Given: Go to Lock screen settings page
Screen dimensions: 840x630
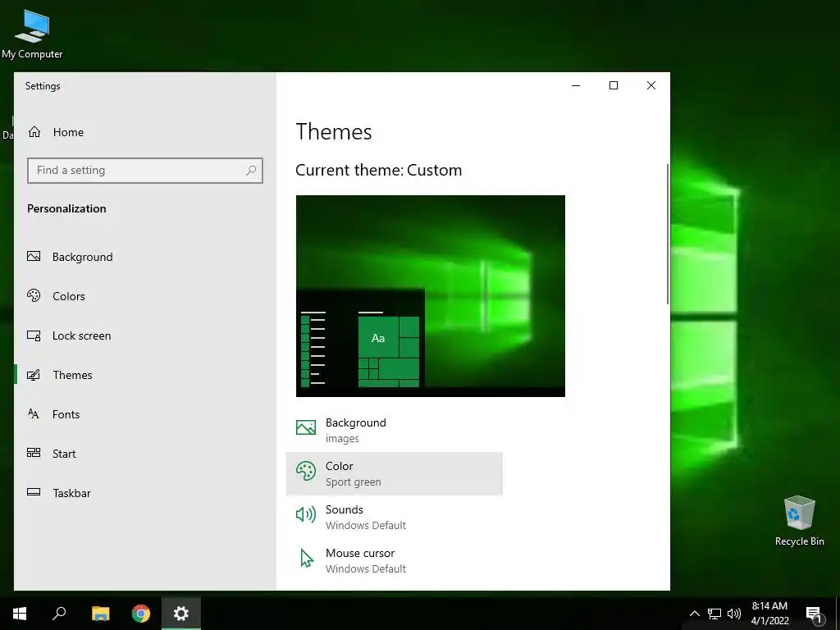Looking at the screenshot, I should (x=144, y=336).
